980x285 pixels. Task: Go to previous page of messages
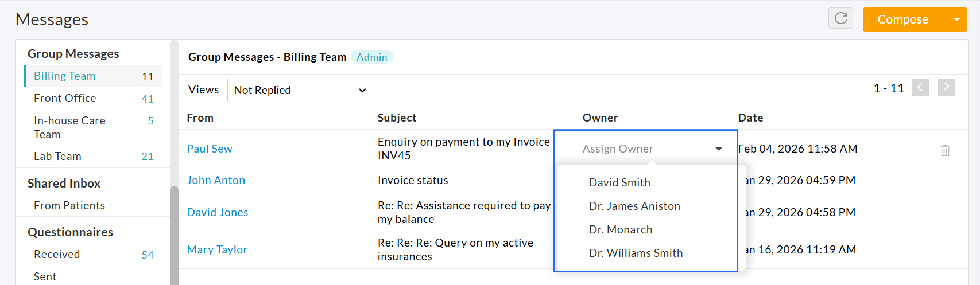(920, 87)
